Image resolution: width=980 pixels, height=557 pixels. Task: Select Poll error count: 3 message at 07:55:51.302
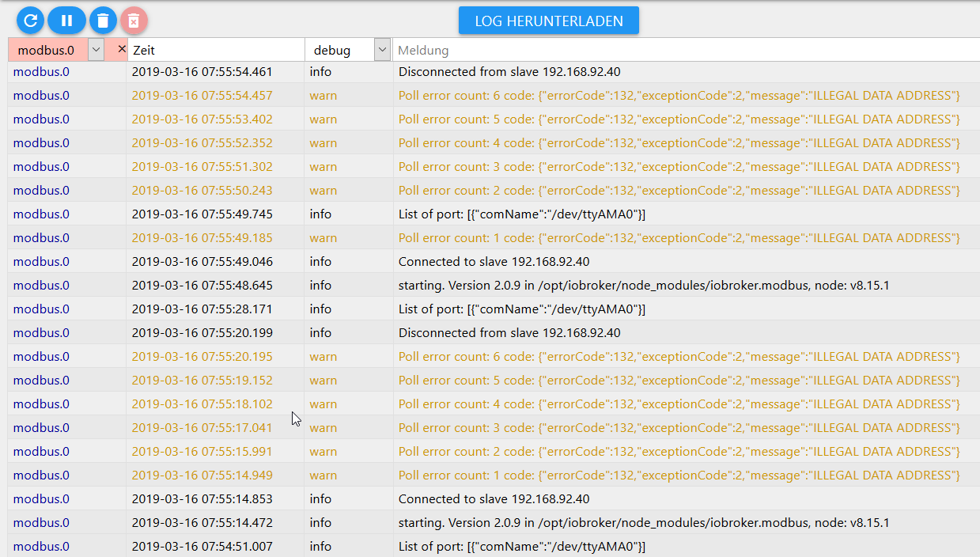point(679,167)
